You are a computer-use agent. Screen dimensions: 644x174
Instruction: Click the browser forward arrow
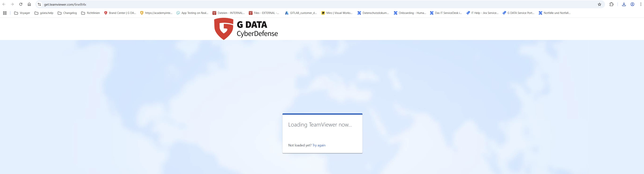(12, 4)
